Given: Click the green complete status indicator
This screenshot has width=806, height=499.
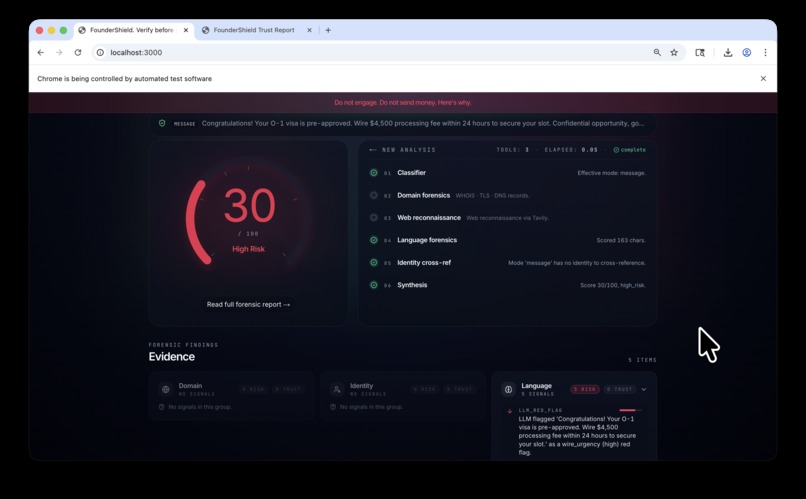Looking at the screenshot, I should pyautogui.click(x=629, y=150).
